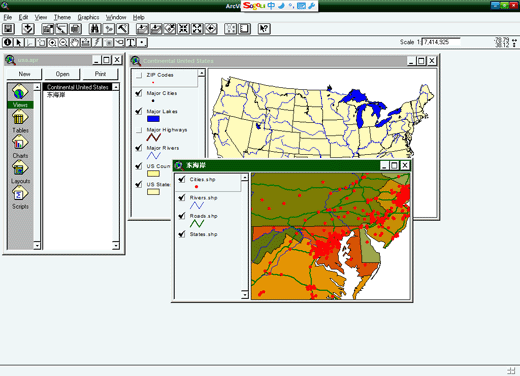
Task: Click the binoculars Find icon
Action: (95, 29)
